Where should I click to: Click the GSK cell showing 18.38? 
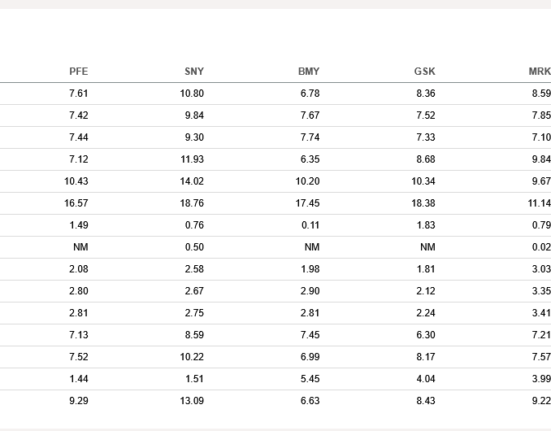click(x=423, y=203)
